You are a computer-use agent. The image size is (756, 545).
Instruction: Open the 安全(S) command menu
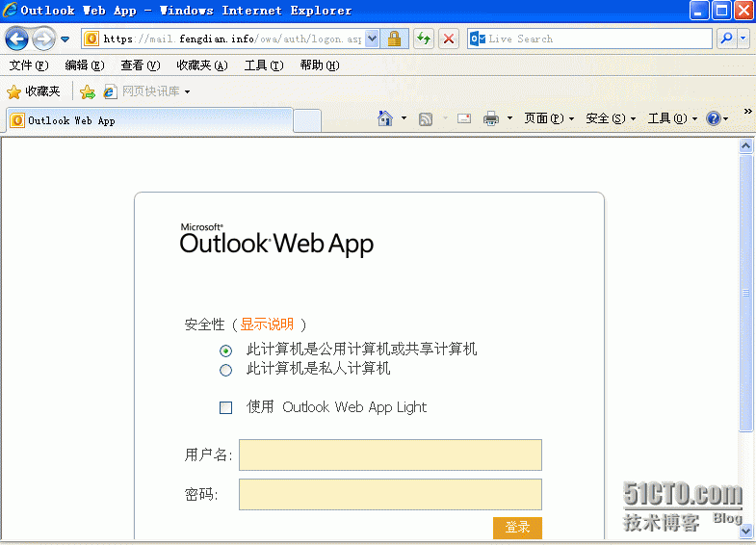pos(611,118)
